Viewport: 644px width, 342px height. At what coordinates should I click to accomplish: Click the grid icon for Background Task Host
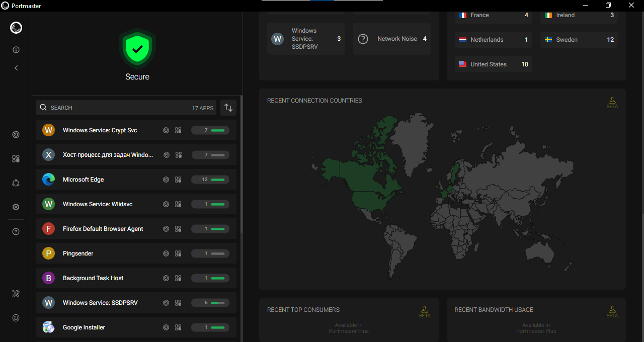coord(178,278)
